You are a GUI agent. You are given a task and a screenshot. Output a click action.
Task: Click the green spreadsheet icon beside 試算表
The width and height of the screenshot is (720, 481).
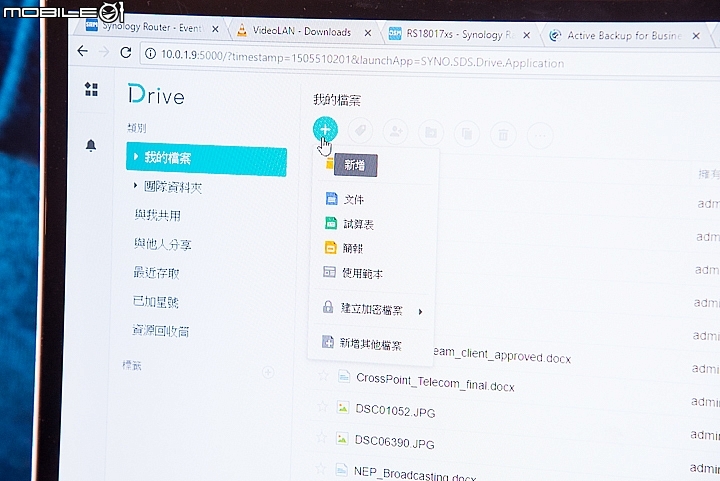[331, 223]
